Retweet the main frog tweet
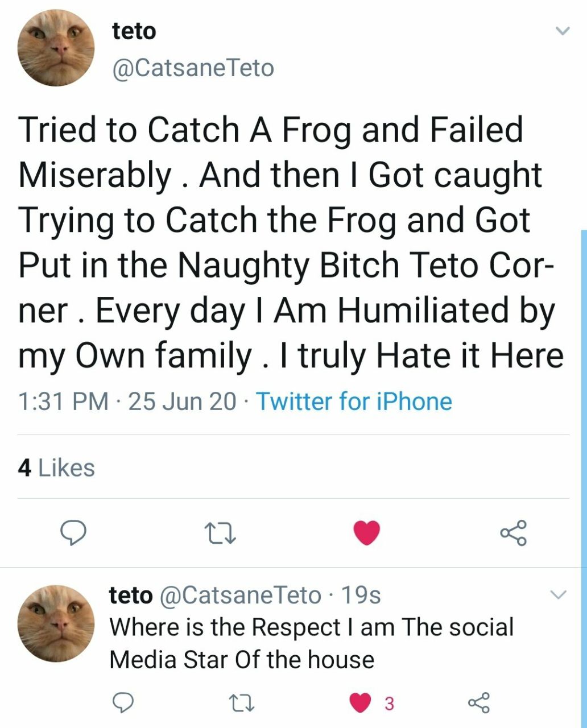This screenshot has height=728, width=587. 220,533
